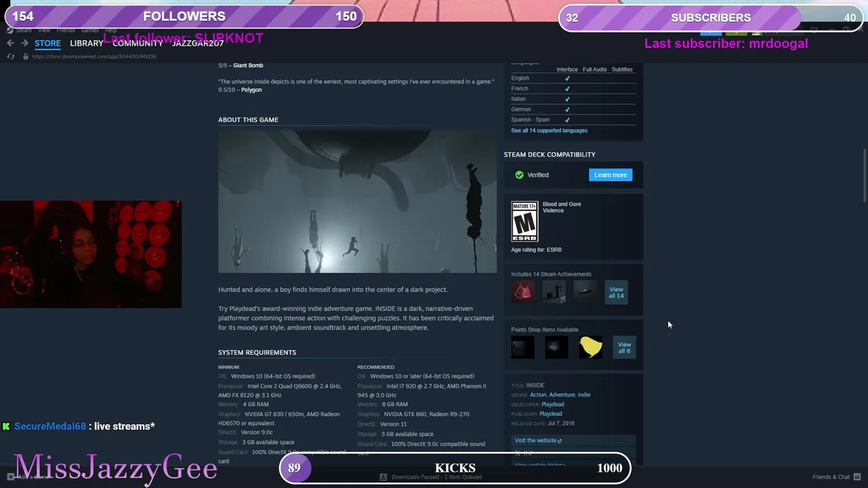868x488 pixels.
Task: Go forward with the Steam forward arrow
Action: pyautogui.click(x=24, y=43)
